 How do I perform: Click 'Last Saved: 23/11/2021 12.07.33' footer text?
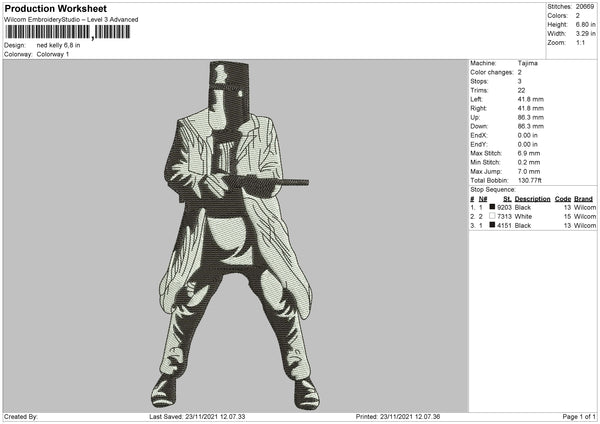(x=197, y=417)
